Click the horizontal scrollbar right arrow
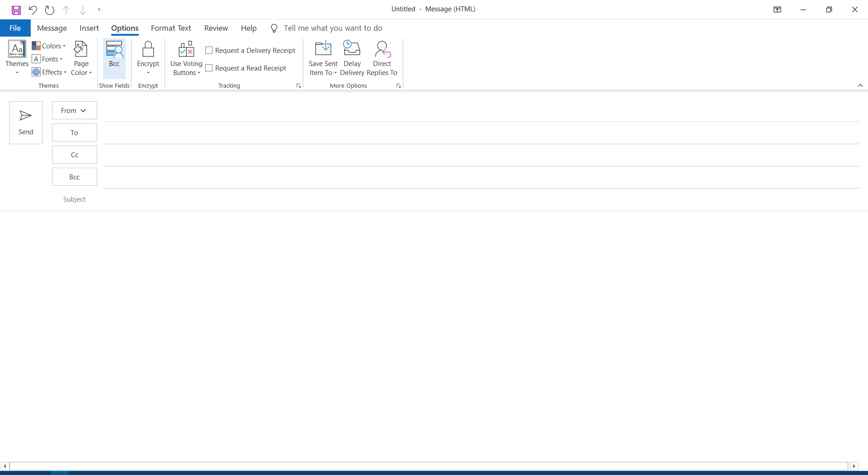868x475 pixels. click(854, 466)
